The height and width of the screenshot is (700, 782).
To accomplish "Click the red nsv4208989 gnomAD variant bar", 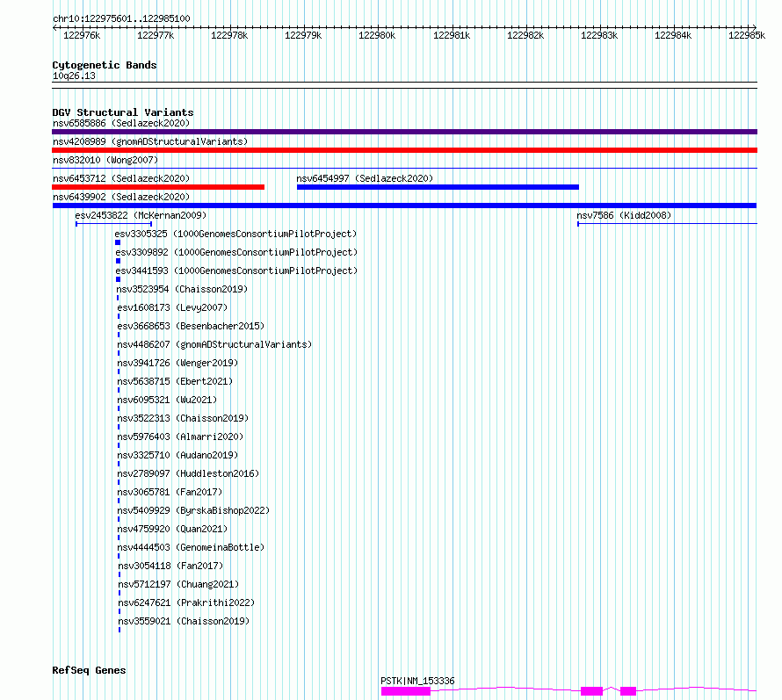I will click(x=404, y=150).
